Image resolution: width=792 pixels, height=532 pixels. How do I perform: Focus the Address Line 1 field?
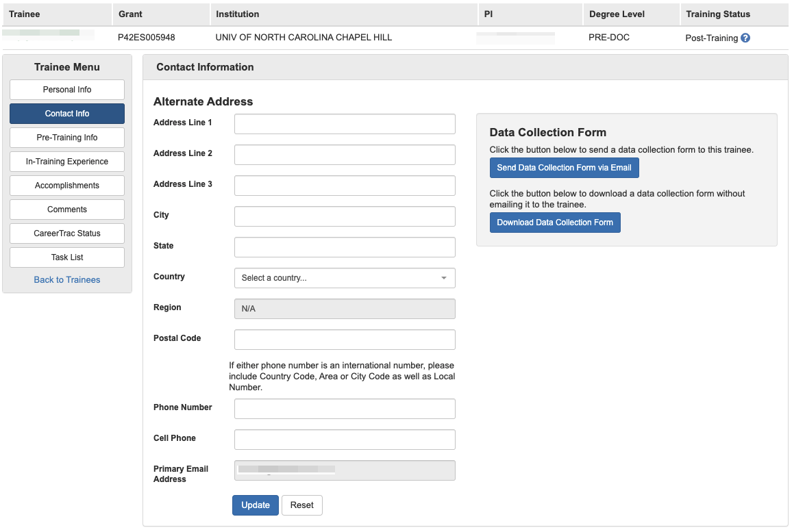click(345, 124)
